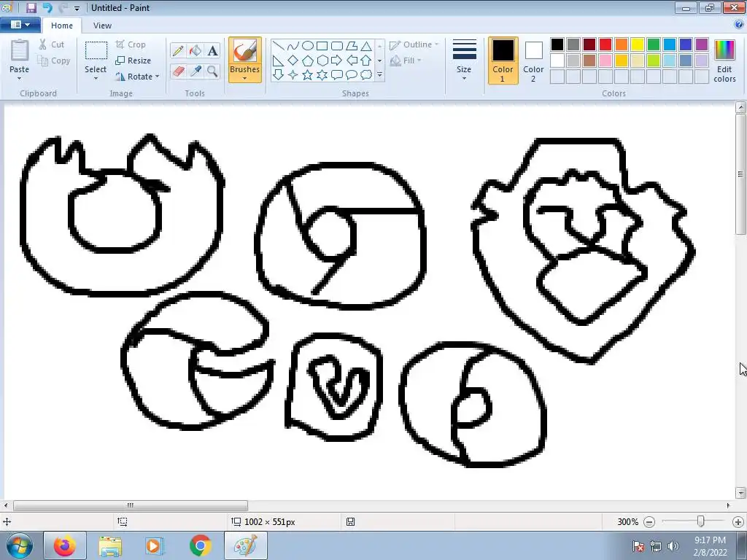This screenshot has width=747, height=560.
Task: Pick the purple color swatch
Action: point(702,44)
